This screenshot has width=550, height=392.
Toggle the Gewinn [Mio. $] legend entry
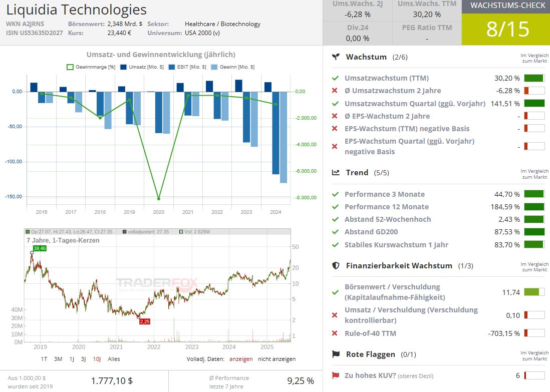pyautogui.click(x=233, y=67)
